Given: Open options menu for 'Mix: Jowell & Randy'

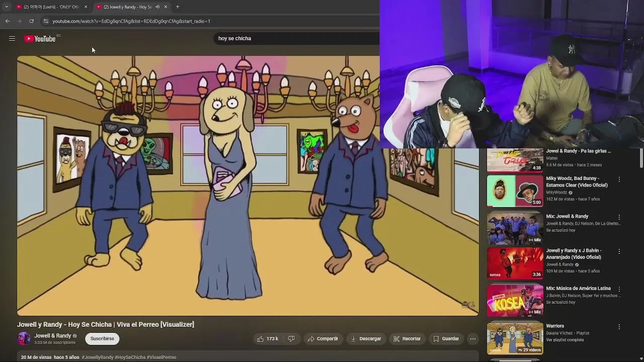Looking at the screenshot, I should point(619,217).
